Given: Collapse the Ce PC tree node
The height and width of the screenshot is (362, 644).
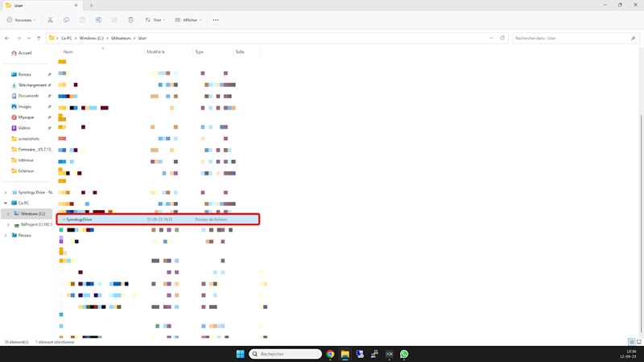Looking at the screenshot, I should pyautogui.click(x=6, y=204).
